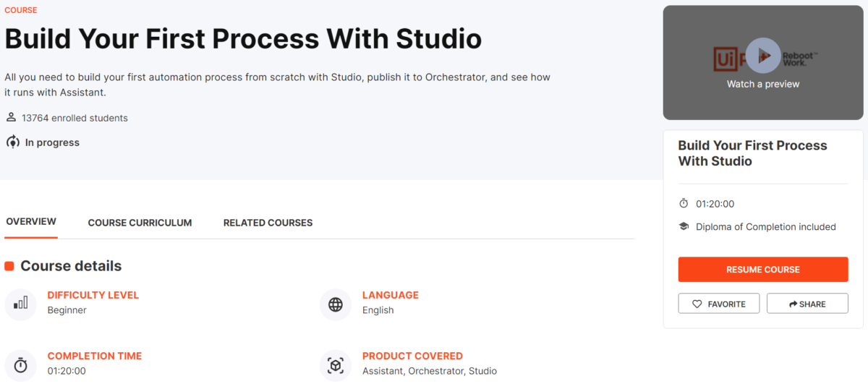Click the Watch a preview text
Image resolution: width=868 pixels, height=389 pixels.
point(763,84)
